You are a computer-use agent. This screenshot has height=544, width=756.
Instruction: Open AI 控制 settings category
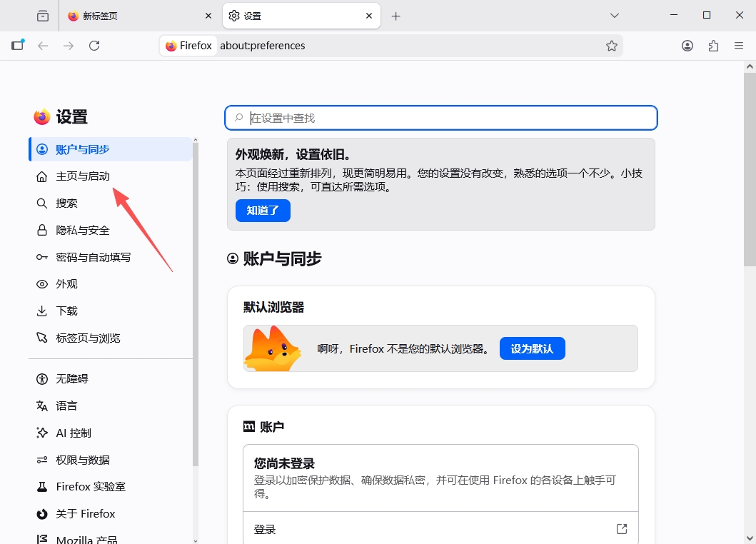[x=111, y=433]
